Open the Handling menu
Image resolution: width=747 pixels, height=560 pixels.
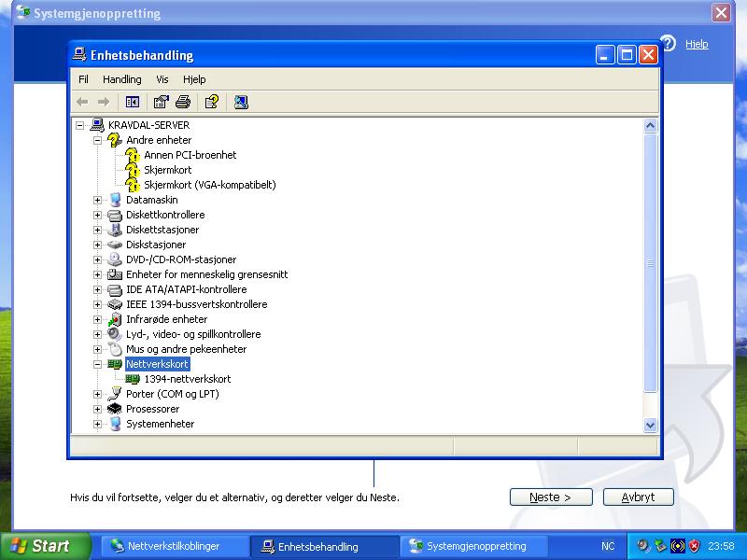tap(122, 79)
